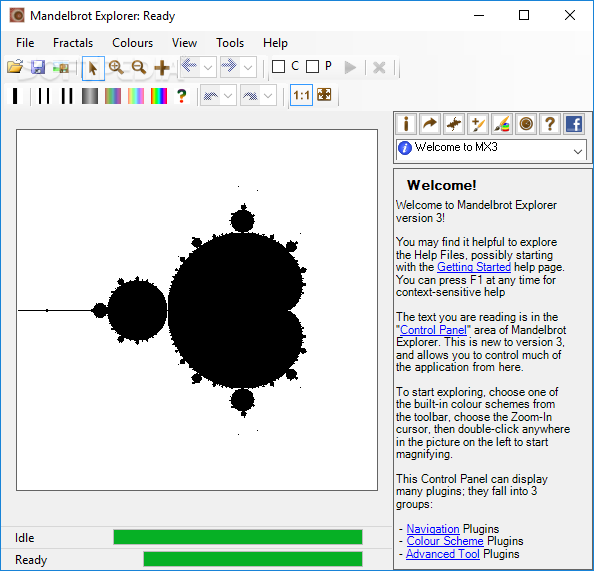Start the grey play button
This screenshot has width=594, height=571.
[x=350, y=68]
